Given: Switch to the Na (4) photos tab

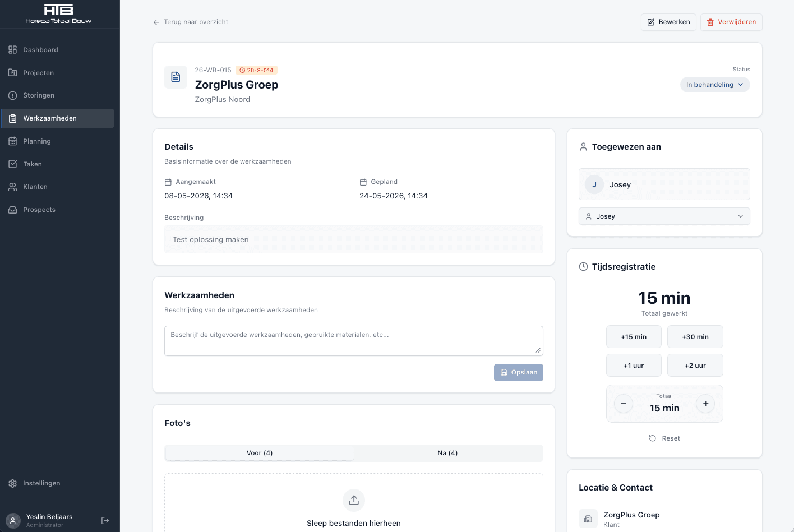Looking at the screenshot, I should [447, 453].
